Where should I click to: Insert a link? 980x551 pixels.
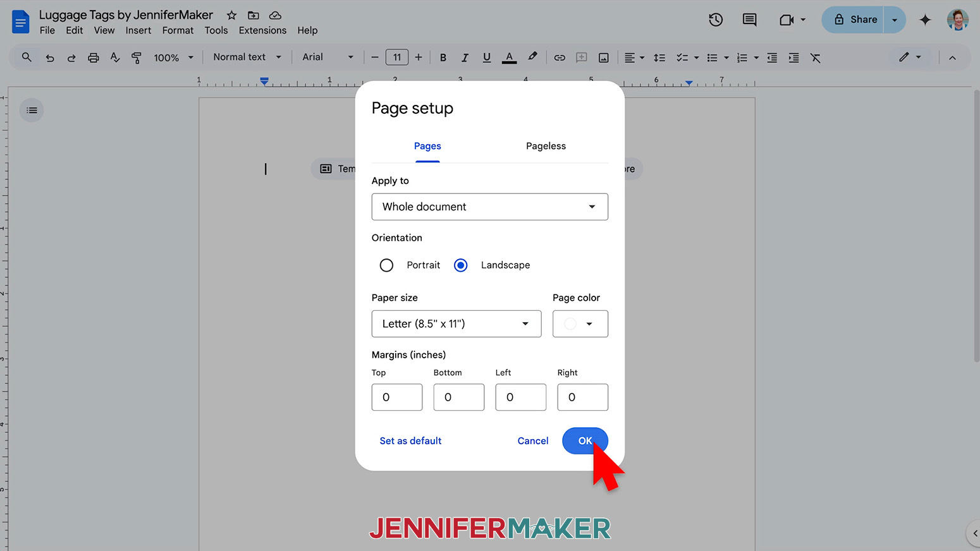click(560, 58)
